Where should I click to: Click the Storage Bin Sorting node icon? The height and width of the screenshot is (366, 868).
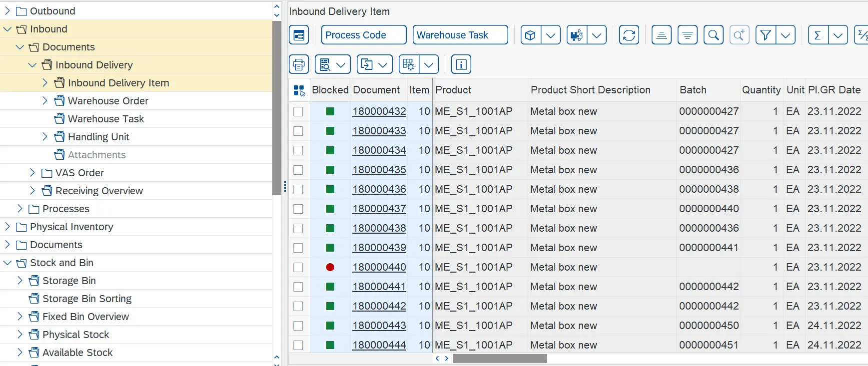click(x=34, y=299)
